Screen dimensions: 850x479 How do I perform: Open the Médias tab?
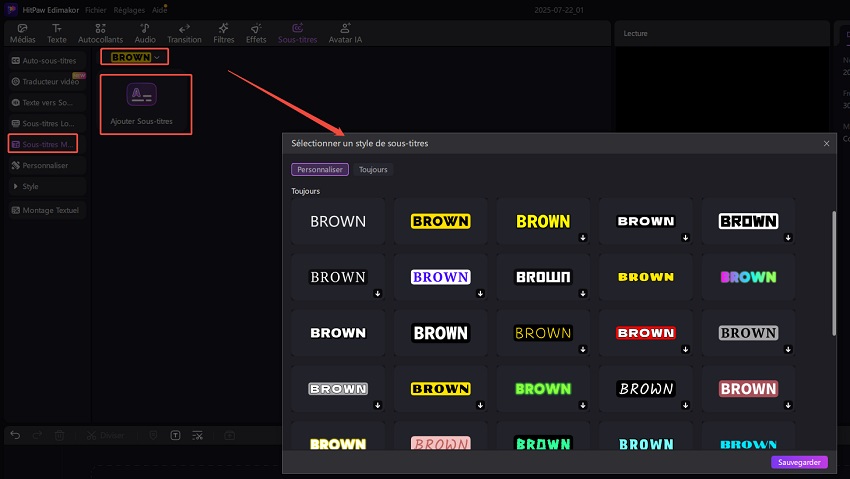pos(22,33)
